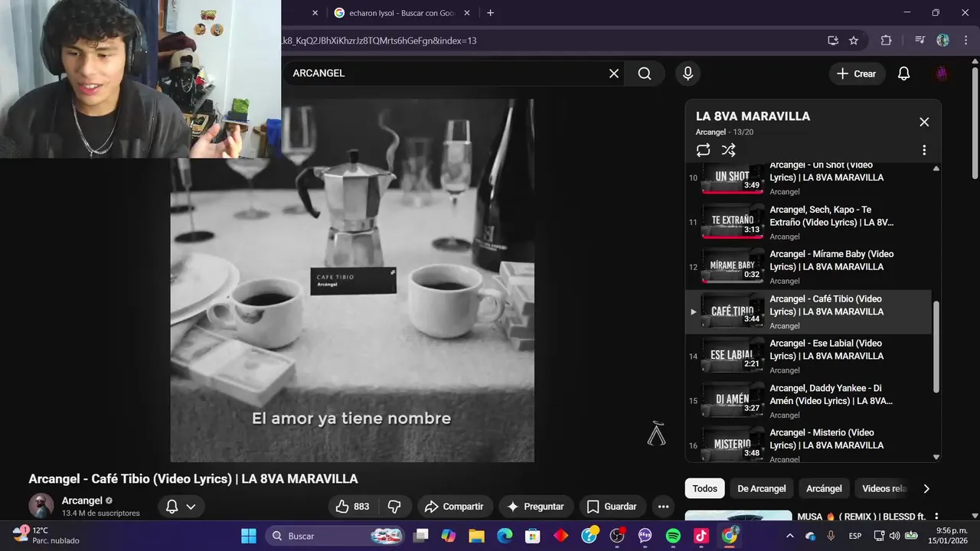The width and height of the screenshot is (980, 551).
Task: Launch Microsoft Edge from taskbar
Action: [x=505, y=536]
